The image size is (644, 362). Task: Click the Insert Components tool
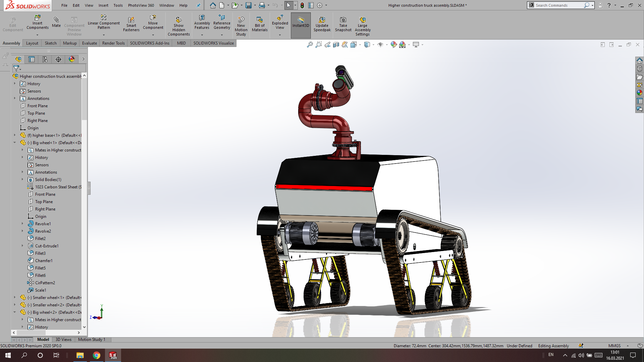(x=37, y=22)
